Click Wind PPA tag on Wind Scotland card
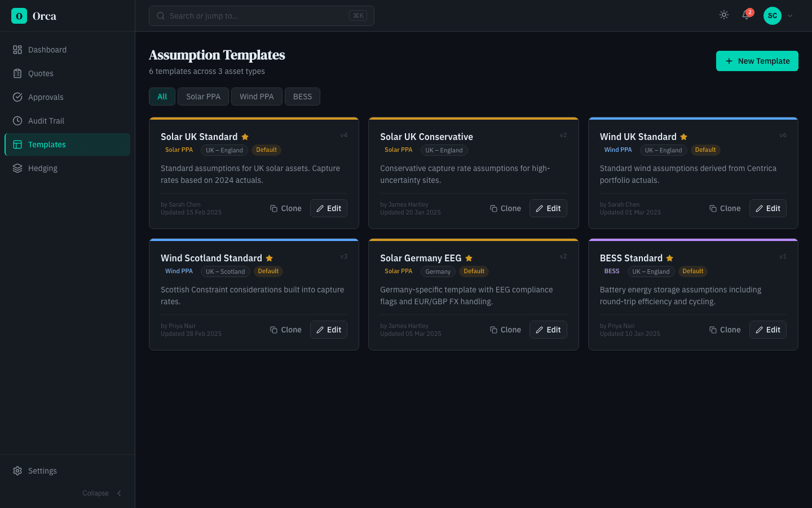The width and height of the screenshot is (812, 508). click(x=179, y=271)
